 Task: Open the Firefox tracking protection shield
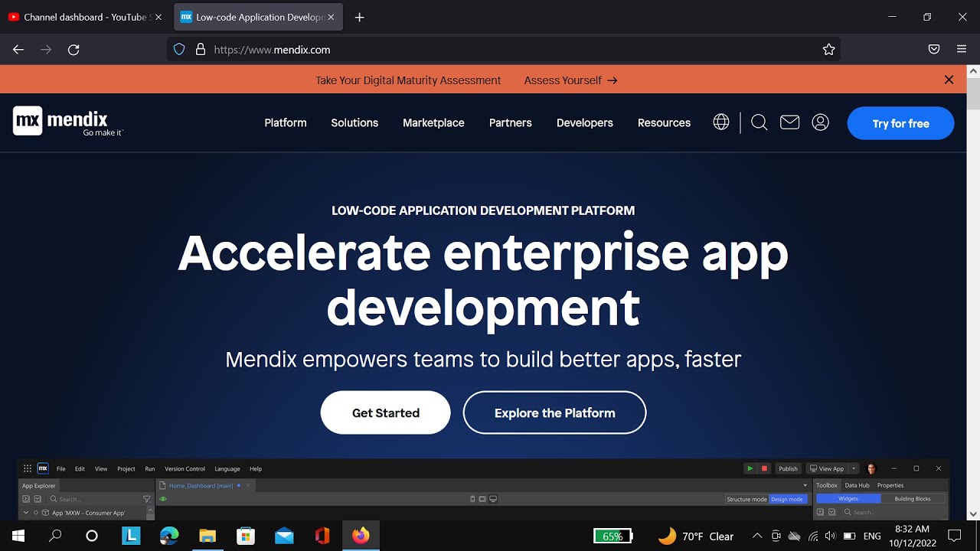[x=179, y=50]
